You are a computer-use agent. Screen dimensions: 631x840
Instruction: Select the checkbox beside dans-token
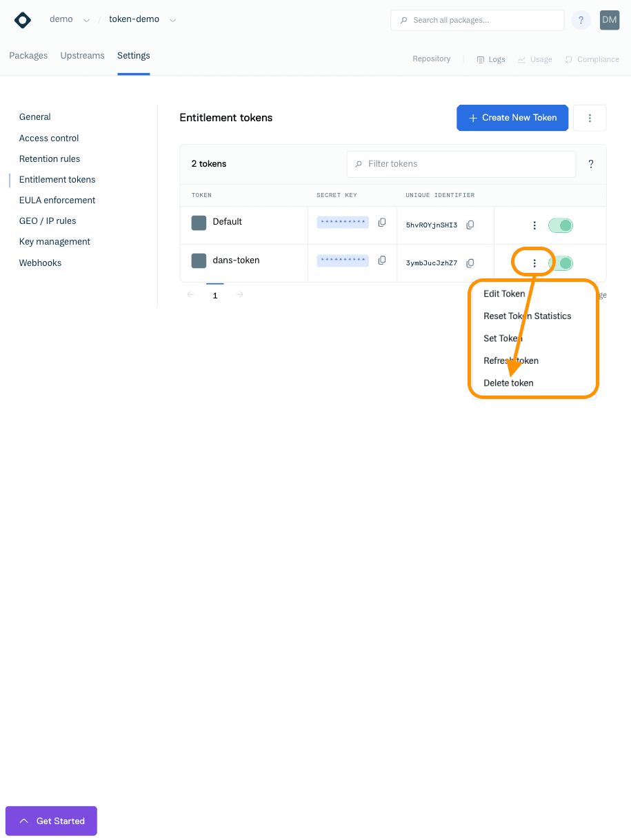tap(199, 260)
